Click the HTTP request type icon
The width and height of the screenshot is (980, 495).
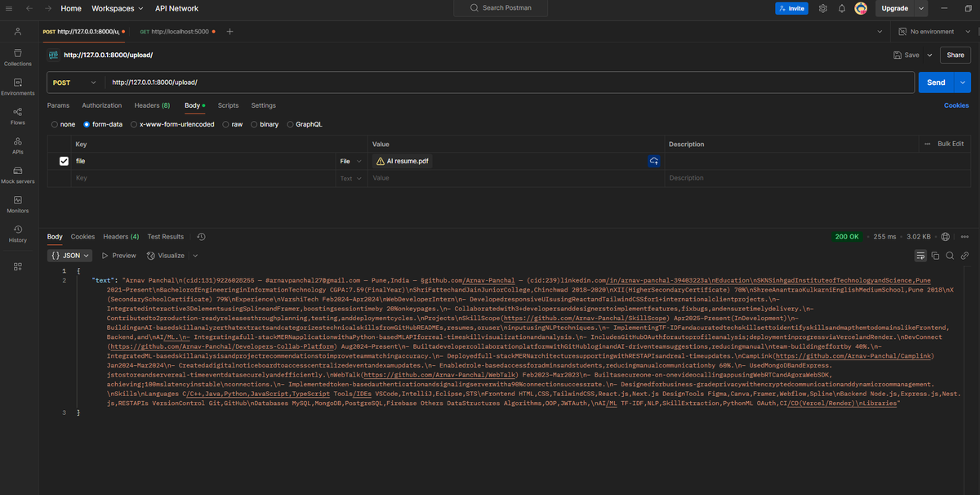click(54, 55)
